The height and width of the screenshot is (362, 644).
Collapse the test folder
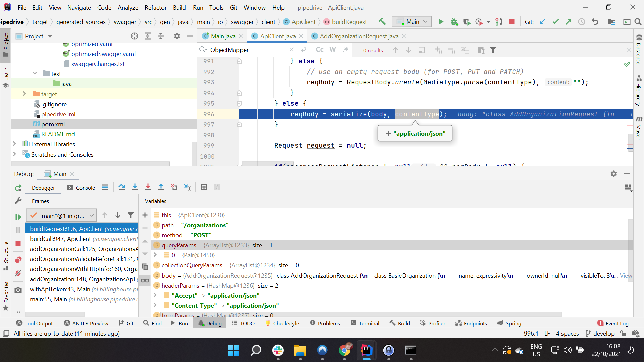click(35, 73)
